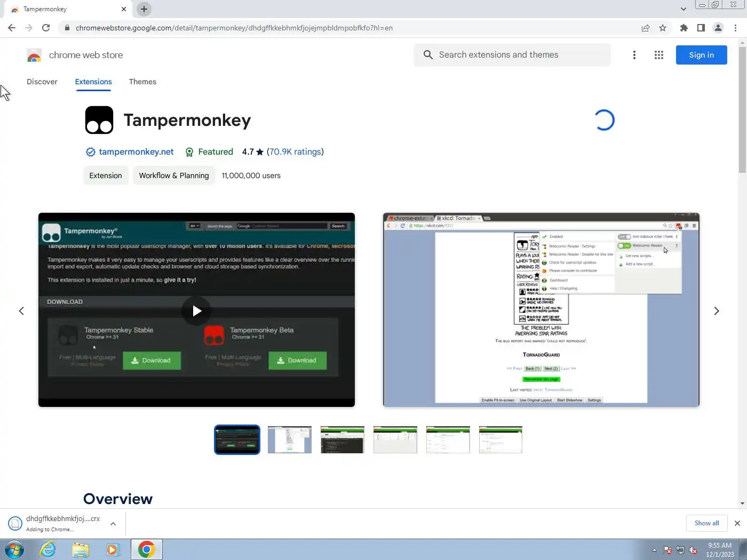Select the second screenshot thumbnail
The image size is (747, 560).
(290, 439)
